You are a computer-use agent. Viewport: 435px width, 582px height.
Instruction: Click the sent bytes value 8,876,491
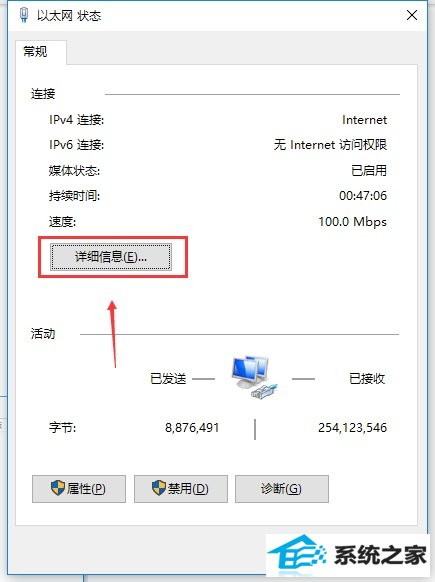tap(192, 428)
